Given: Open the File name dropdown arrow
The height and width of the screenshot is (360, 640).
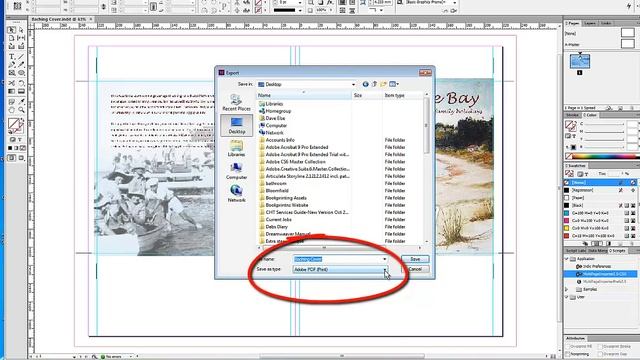Looking at the screenshot, I should coord(384,259).
